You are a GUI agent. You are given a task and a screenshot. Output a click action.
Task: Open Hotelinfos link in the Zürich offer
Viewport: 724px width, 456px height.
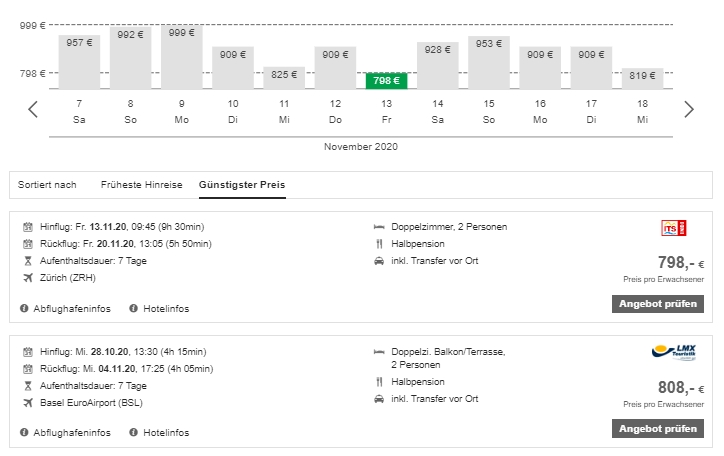click(165, 309)
